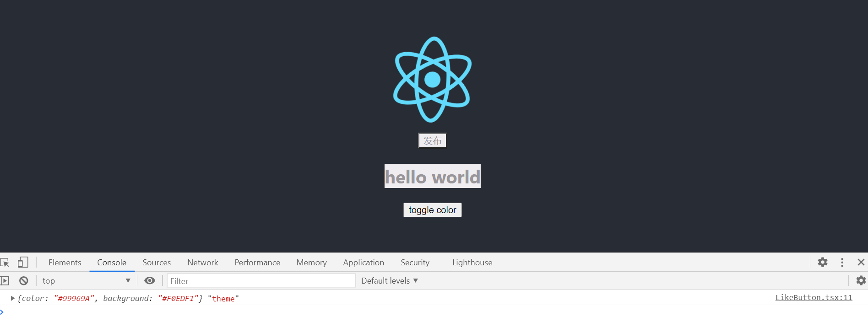Open the Lighthouse tab

(x=472, y=263)
